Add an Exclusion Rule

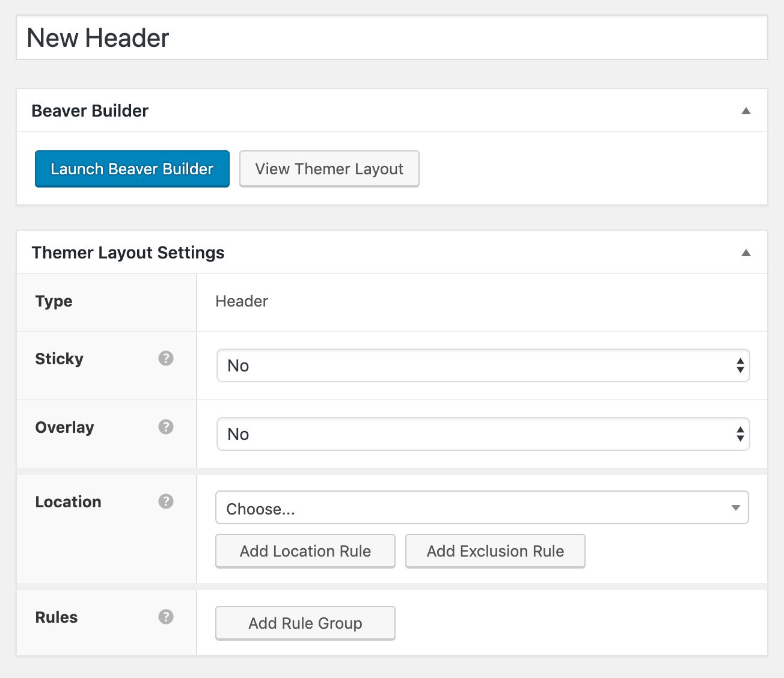[x=495, y=551]
